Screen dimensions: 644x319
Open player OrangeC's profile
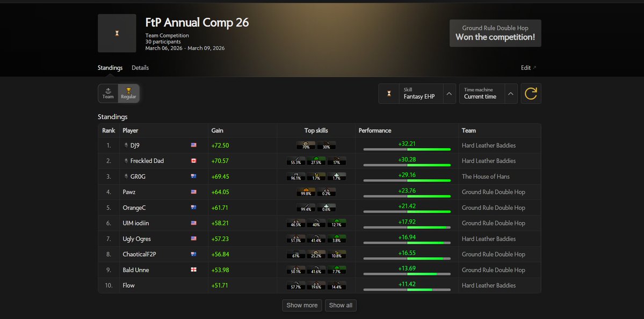(x=134, y=208)
